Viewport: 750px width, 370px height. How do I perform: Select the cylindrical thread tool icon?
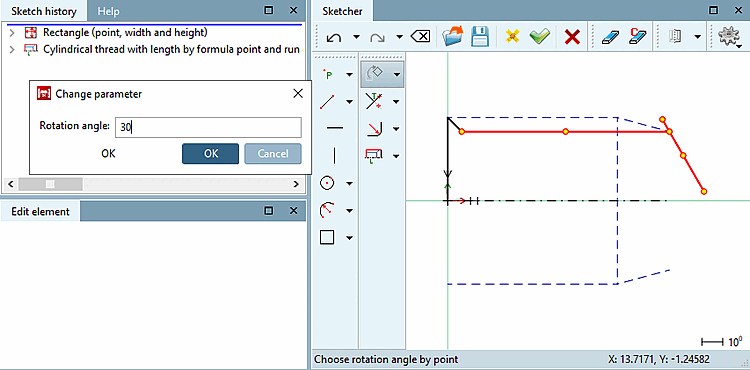tap(374, 155)
